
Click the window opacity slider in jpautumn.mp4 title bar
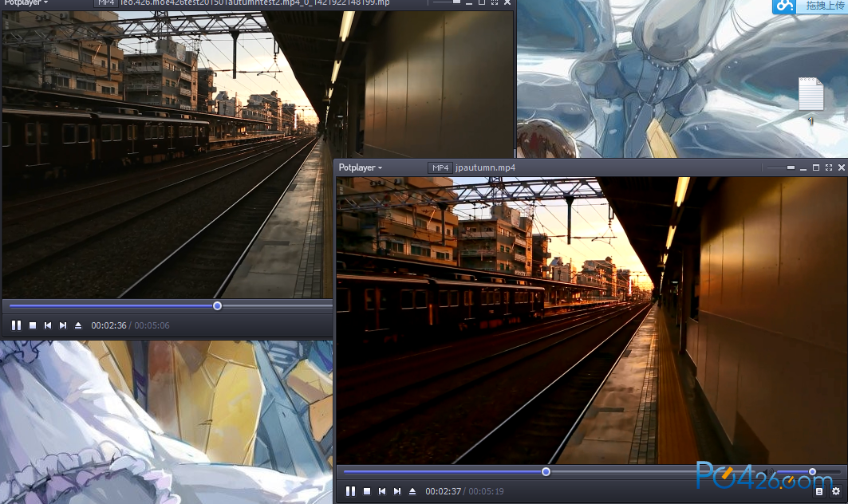(x=781, y=167)
